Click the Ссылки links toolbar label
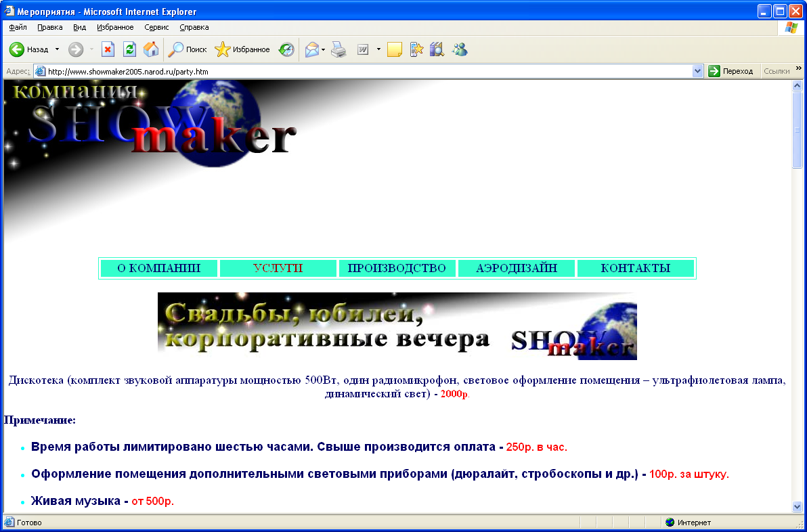The image size is (807, 532). [777, 72]
